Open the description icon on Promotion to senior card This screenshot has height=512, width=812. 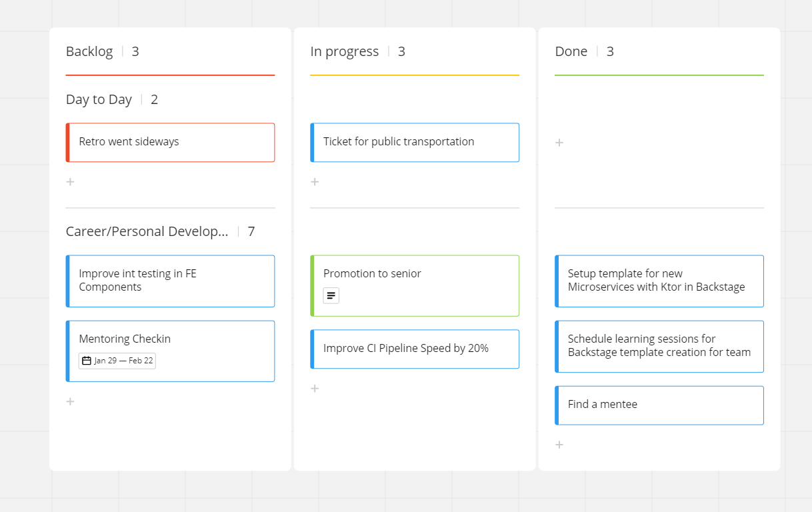click(x=331, y=295)
